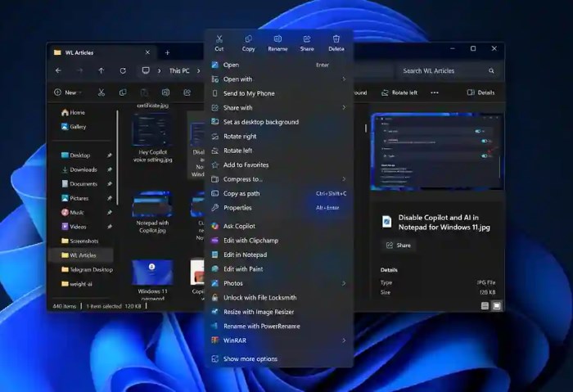573x392 pixels.
Task: Open a new tab with plus icon
Action: click(x=168, y=52)
